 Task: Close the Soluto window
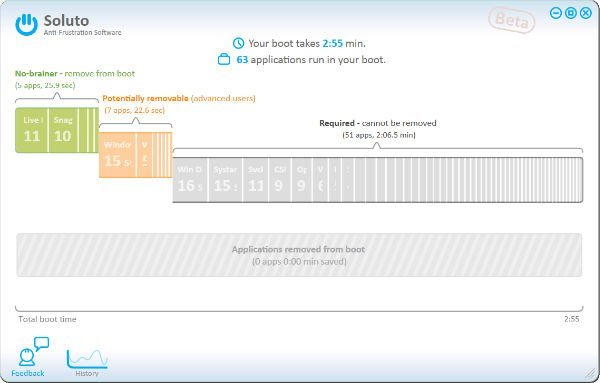point(586,13)
